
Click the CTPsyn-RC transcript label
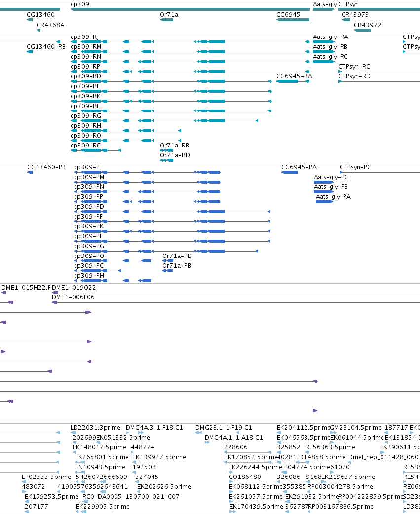pos(354,67)
